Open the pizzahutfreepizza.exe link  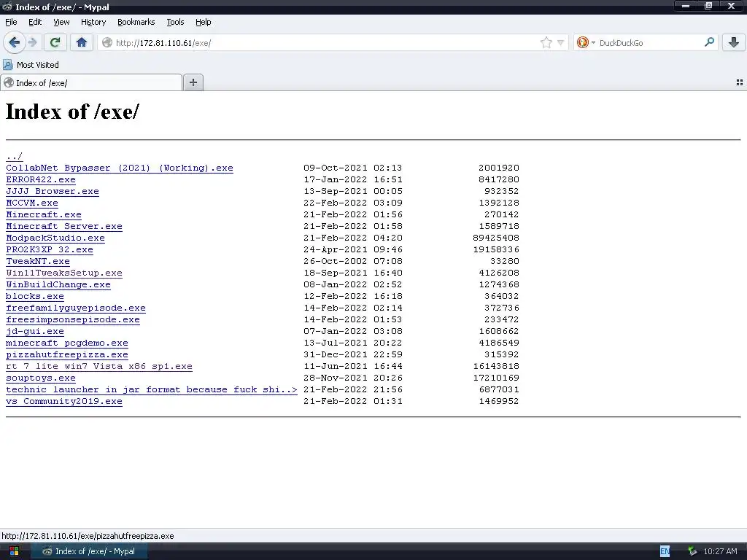66,355
